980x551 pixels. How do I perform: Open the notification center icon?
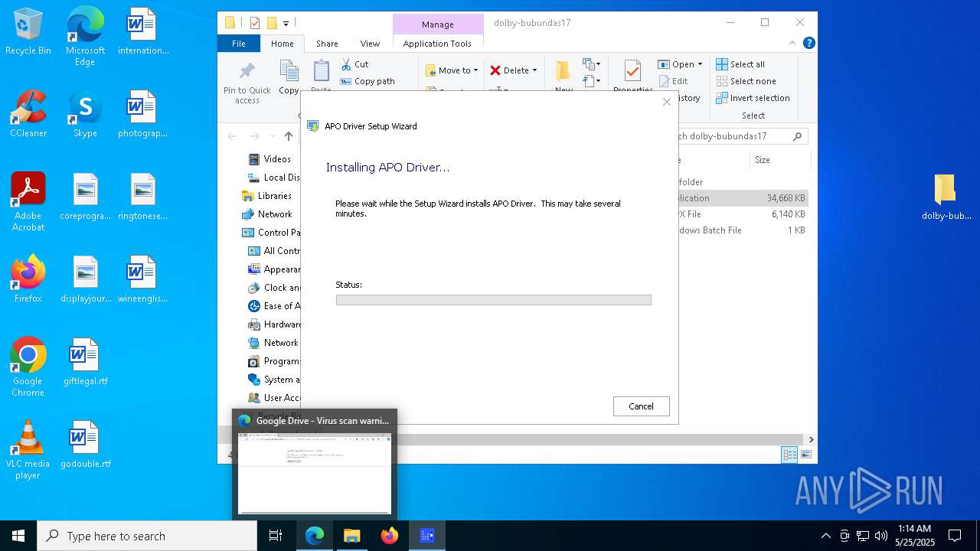(x=955, y=536)
